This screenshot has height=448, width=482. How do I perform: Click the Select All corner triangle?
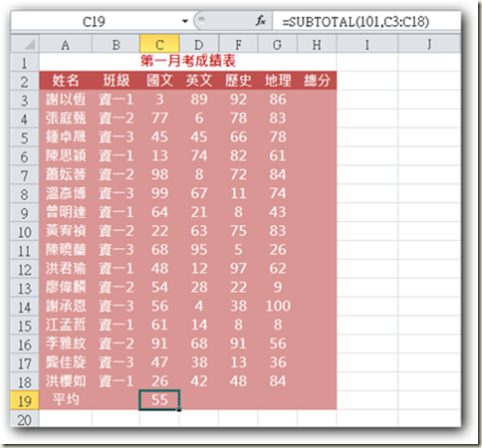point(25,44)
